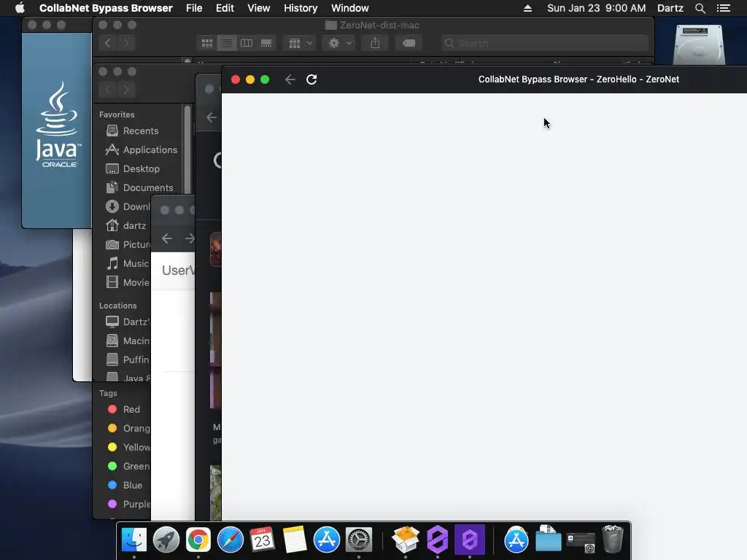Open Safari from the Dock
This screenshot has height=560, width=747.
(230, 540)
